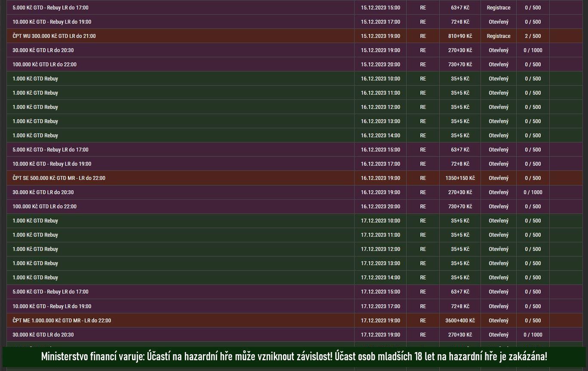Click Registrace status for ČPT WU tournament
The image size is (588, 371).
click(x=498, y=36)
